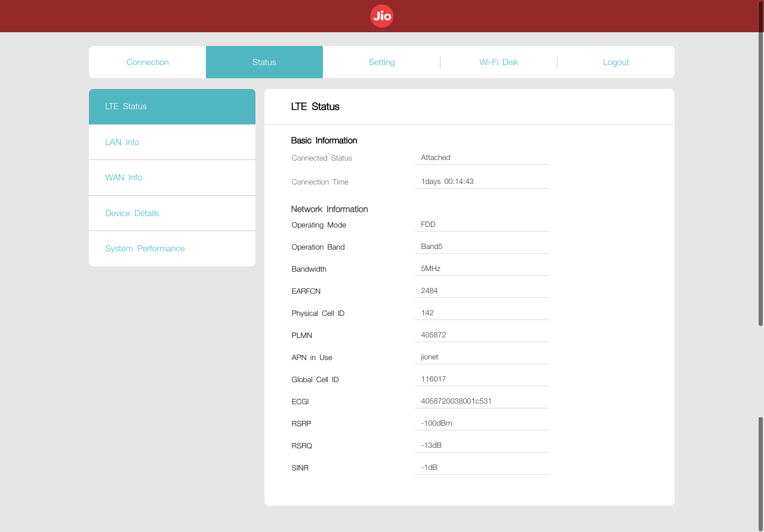
Task: Click the APN in Use field
Action: pos(481,357)
